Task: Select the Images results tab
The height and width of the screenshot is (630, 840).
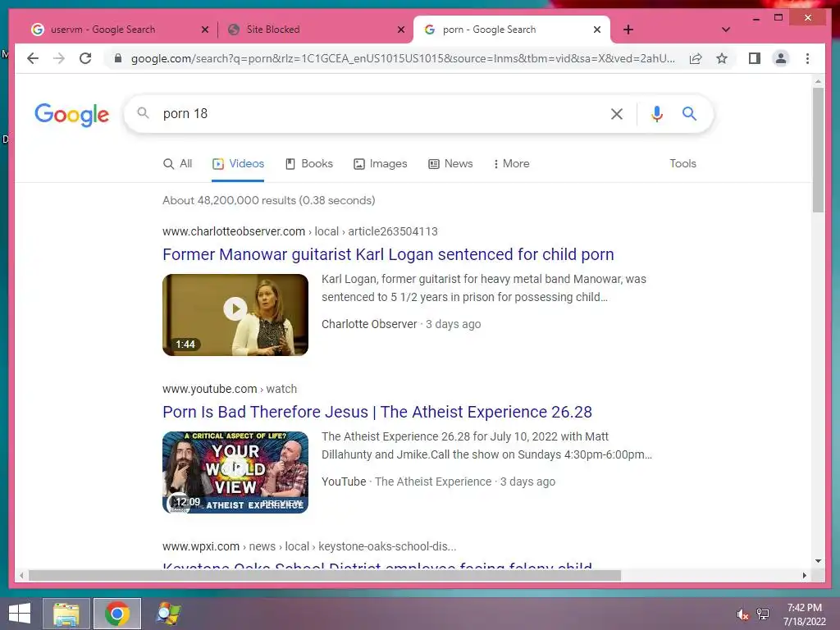Action: click(x=381, y=163)
